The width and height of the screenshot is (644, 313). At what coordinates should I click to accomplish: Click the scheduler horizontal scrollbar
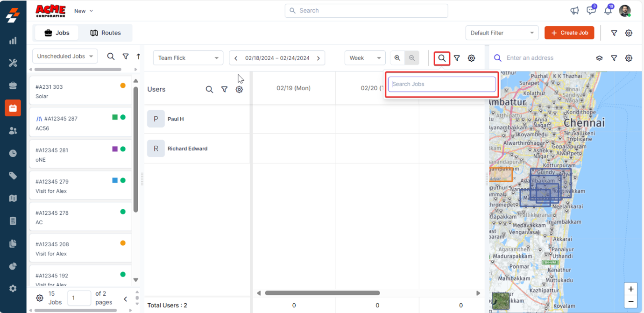coord(322,293)
